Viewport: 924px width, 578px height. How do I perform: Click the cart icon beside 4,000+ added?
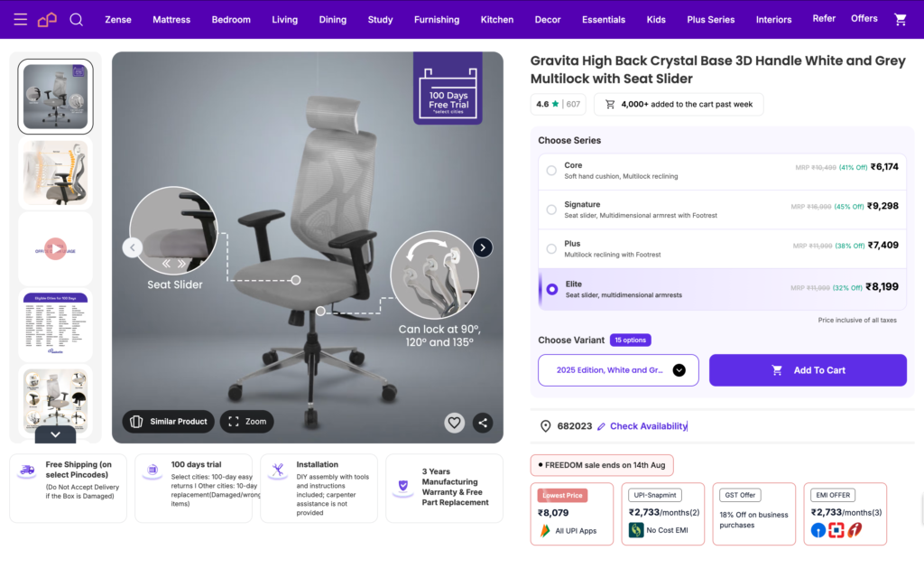point(610,105)
